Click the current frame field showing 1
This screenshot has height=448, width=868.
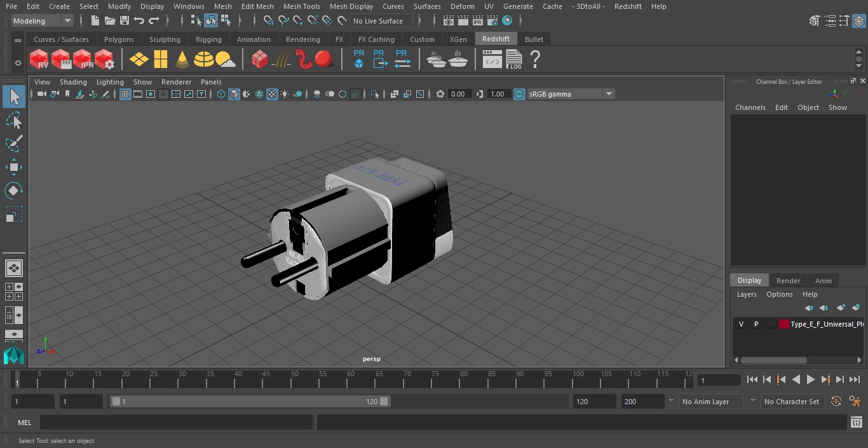pos(719,380)
